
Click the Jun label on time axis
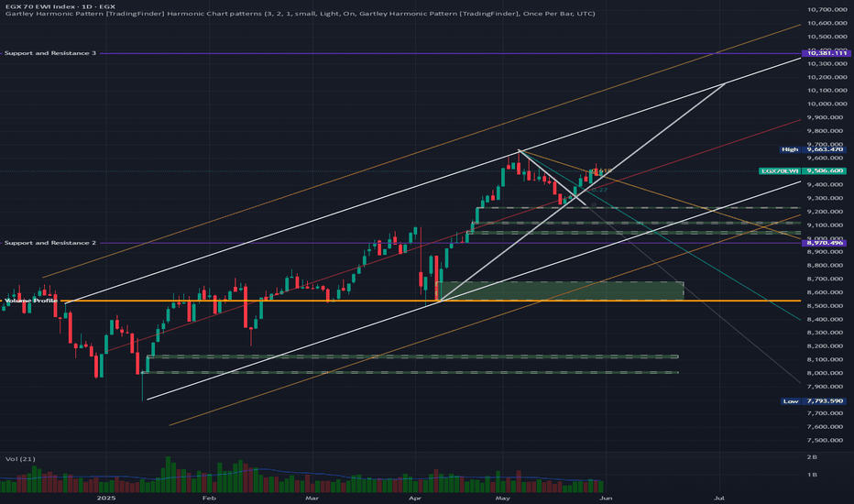(606, 498)
